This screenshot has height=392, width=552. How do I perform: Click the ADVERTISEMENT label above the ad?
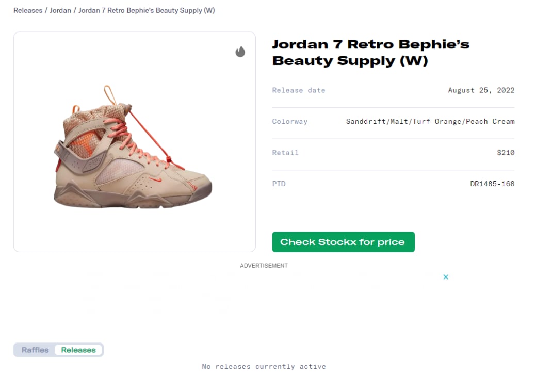coord(264,266)
